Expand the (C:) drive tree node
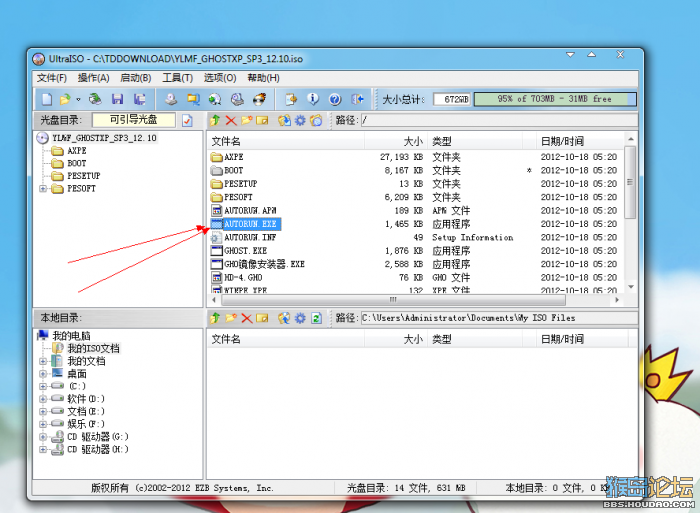 (43, 386)
